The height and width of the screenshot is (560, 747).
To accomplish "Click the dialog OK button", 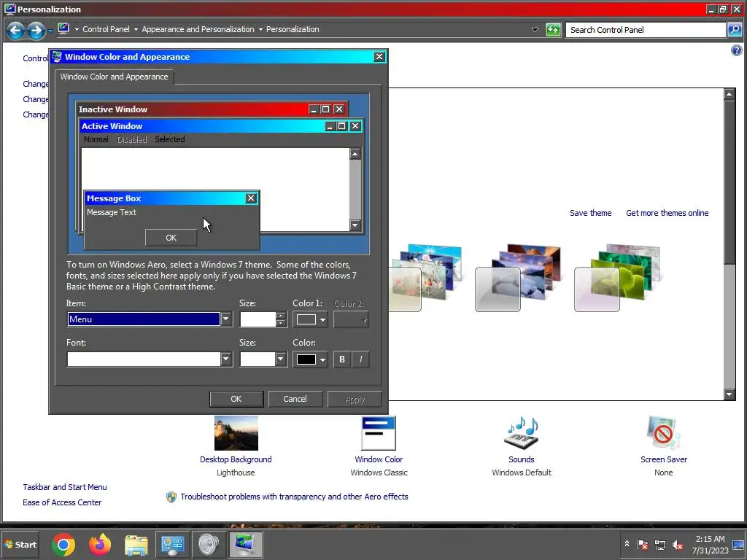I will 236,399.
